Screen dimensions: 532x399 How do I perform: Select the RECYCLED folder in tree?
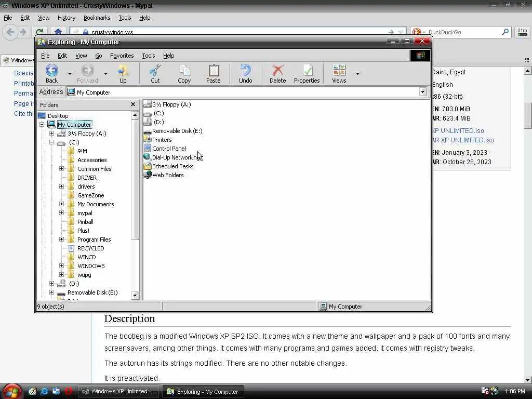coord(90,248)
